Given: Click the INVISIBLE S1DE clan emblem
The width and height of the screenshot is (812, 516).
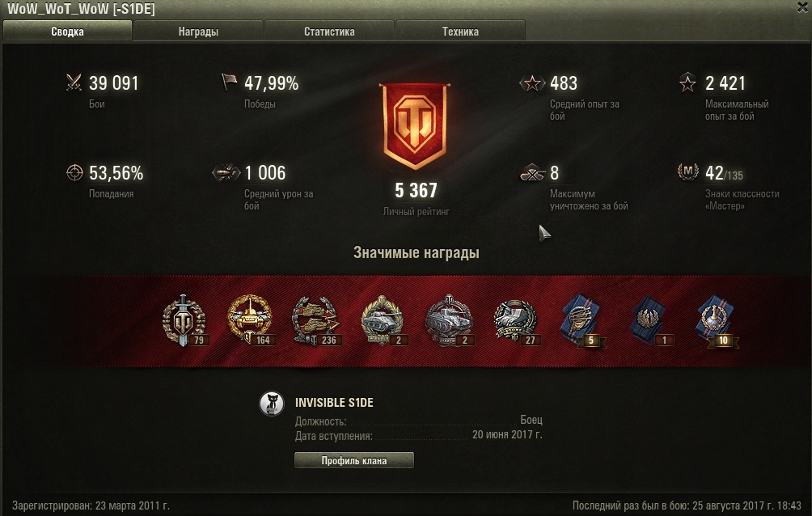Looking at the screenshot, I should (272, 404).
